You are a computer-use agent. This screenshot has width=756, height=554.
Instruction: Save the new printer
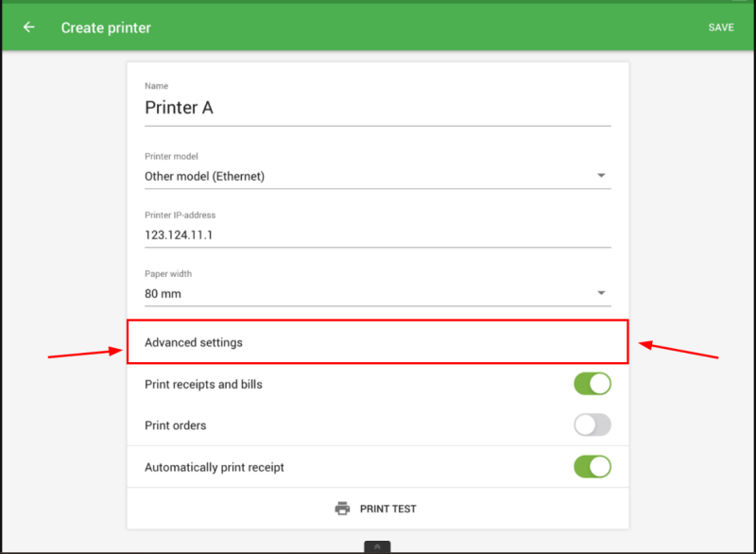(x=720, y=27)
